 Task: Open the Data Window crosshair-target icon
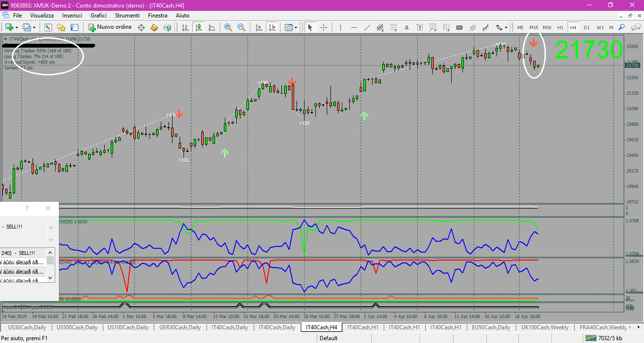(141, 27)
